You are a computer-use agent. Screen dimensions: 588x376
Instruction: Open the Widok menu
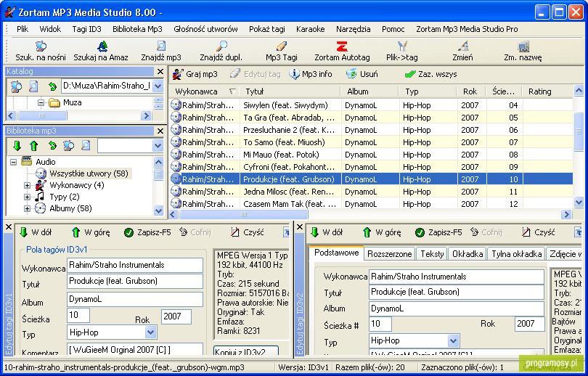[50, 29]
